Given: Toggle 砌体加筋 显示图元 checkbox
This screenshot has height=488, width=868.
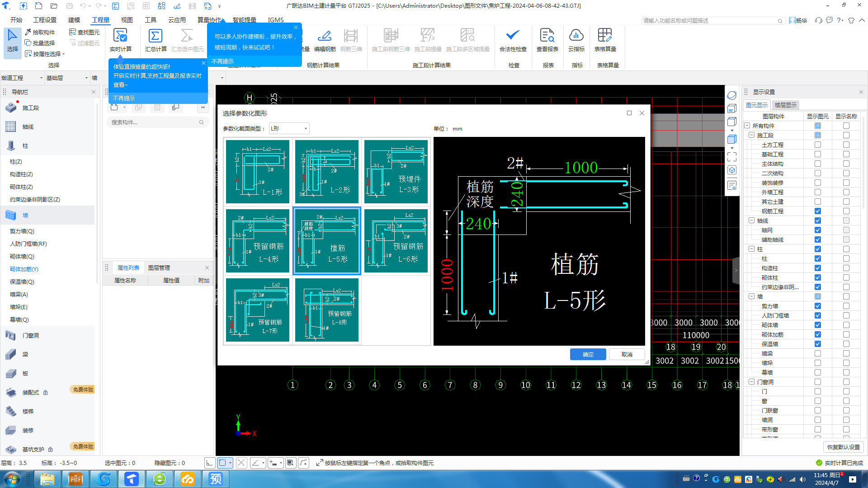Looking at the screenshot, I should point(818,334).
